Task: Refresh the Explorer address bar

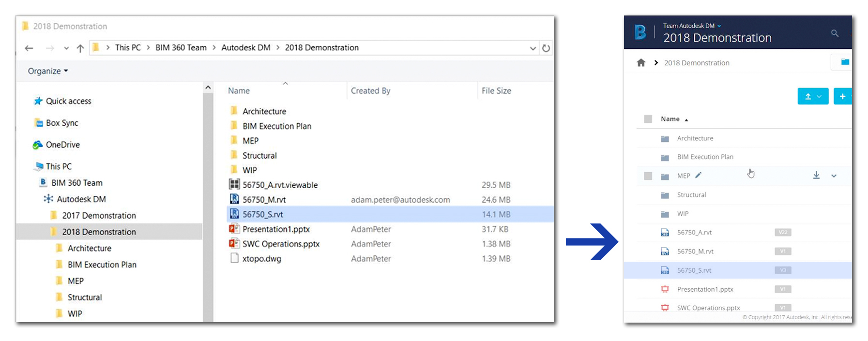Action: tap(546, 48)
